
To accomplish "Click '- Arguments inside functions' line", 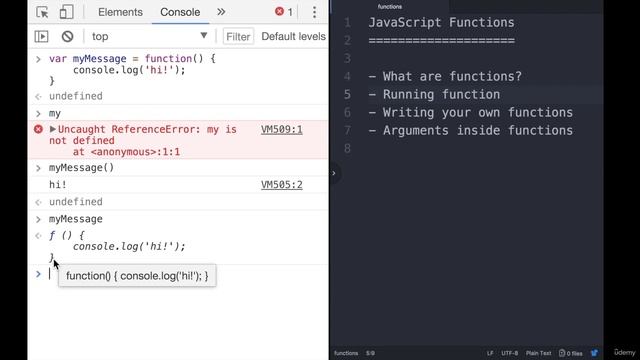I will coord(471,130).
